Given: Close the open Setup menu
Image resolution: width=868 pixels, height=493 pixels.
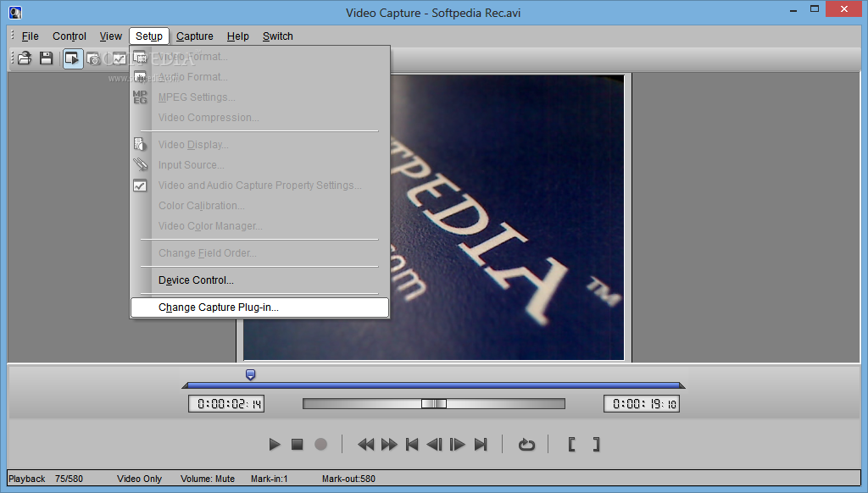Looking at the screenshot, I should [149, 36].
